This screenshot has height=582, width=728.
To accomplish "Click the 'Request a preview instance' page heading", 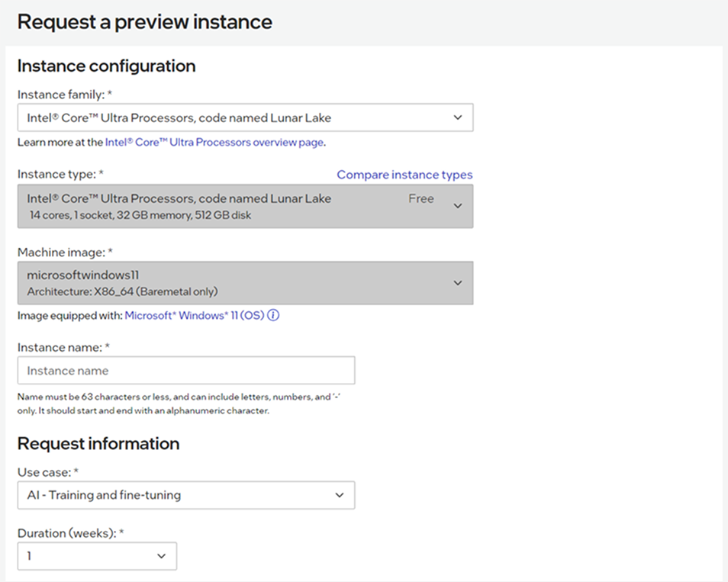I will click(144, 21).
